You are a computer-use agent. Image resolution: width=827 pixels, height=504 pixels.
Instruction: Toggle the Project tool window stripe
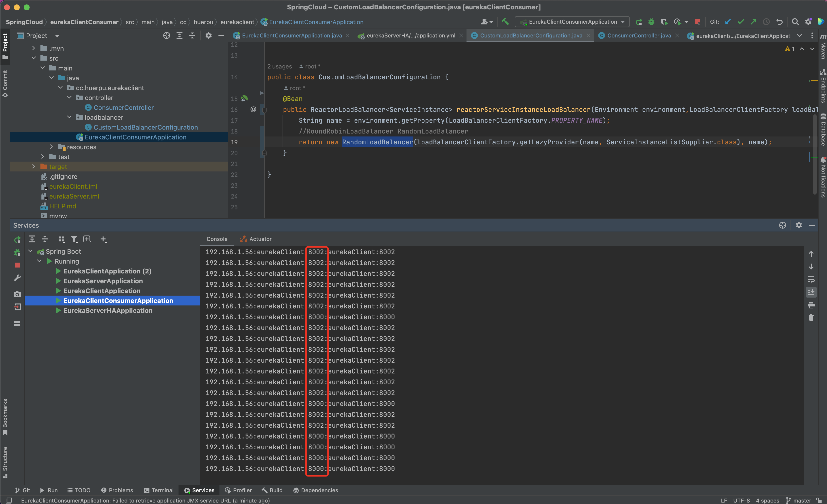[x=5, y=46]
